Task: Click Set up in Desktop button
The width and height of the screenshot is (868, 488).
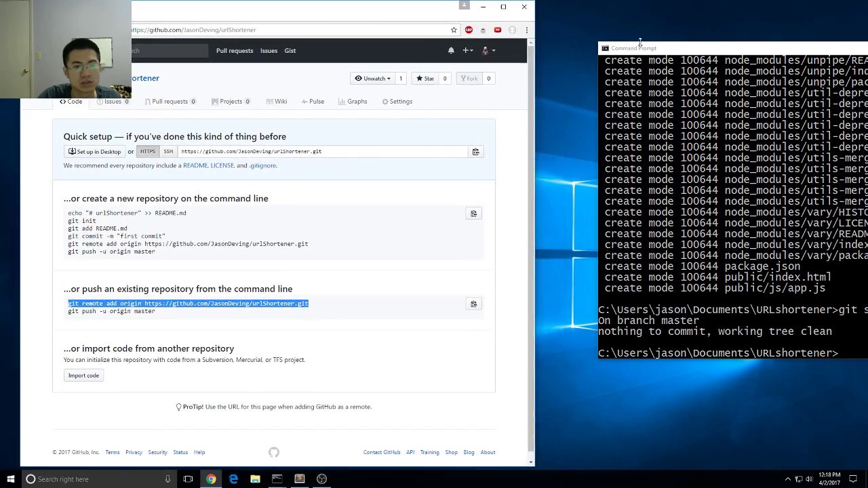Action: (x=94, y=152)
